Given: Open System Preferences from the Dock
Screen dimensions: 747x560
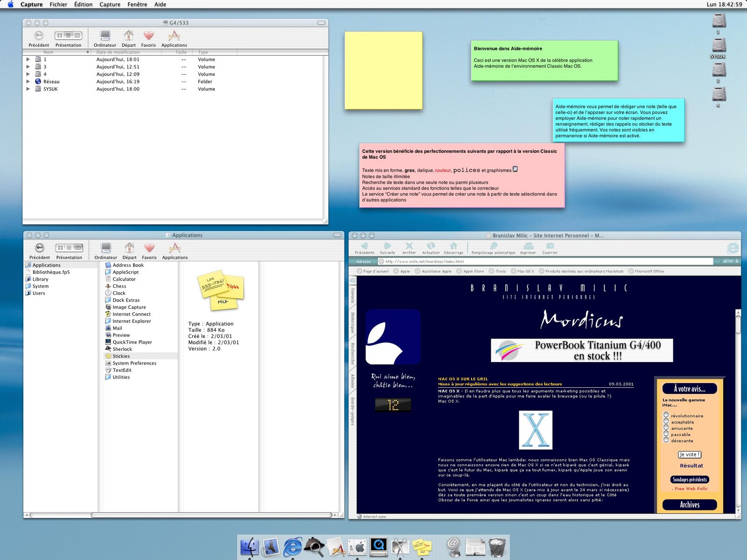Looking at the screenshot, I should click(x=357, y=546).
